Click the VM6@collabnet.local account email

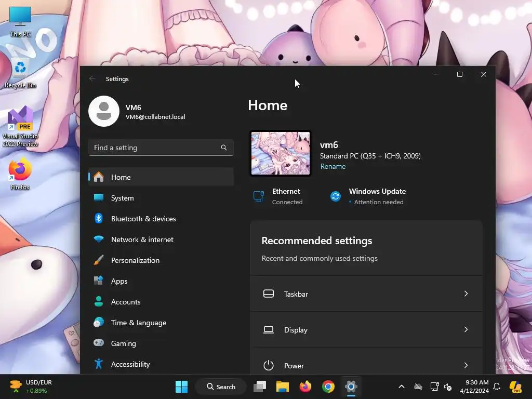click(155, 117)
